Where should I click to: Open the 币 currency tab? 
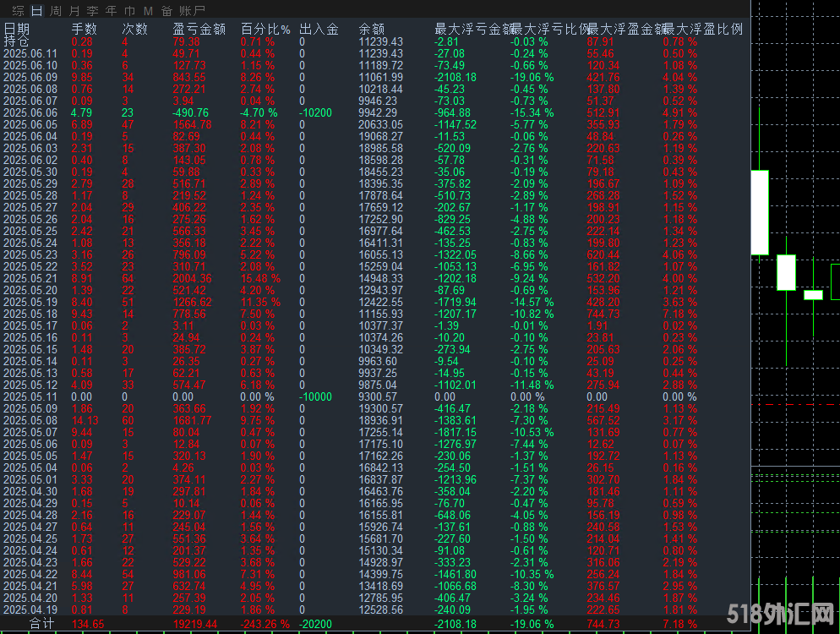coord(129,11)
